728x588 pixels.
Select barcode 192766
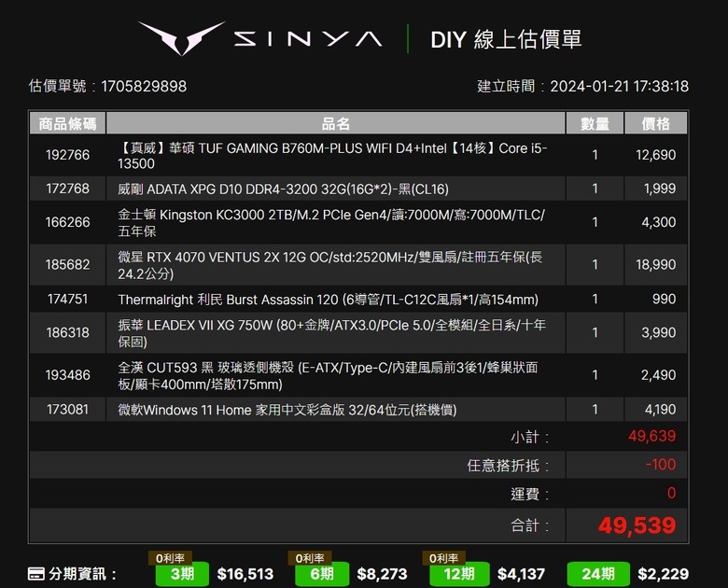coord(68,155)
